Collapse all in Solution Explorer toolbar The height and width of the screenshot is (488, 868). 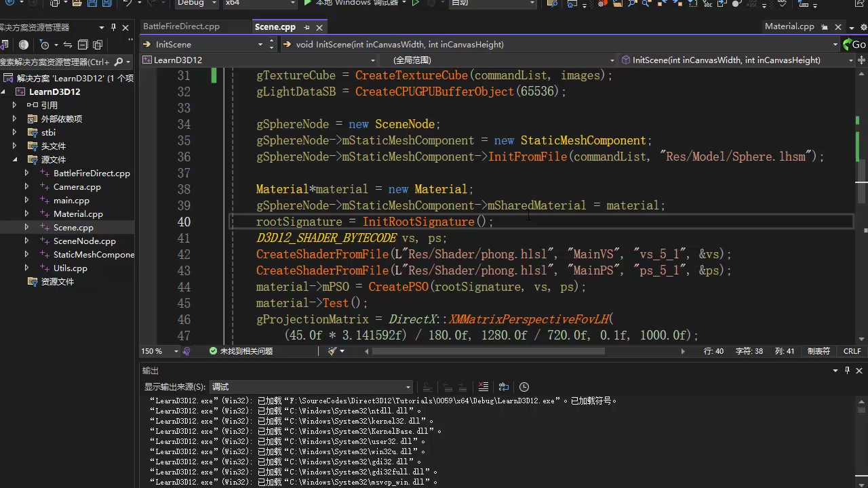point(83,45)
